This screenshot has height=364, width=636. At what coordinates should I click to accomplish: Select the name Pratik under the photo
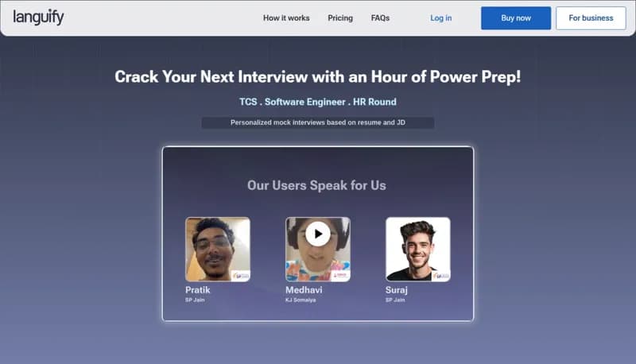click(x=197, y=290)
